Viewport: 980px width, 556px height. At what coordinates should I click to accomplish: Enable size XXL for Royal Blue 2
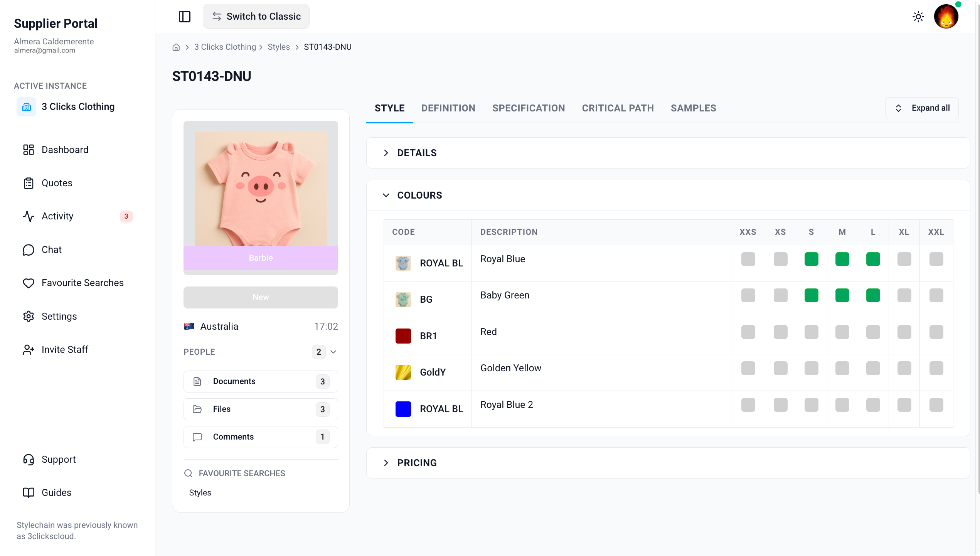(x=936, y=405)
